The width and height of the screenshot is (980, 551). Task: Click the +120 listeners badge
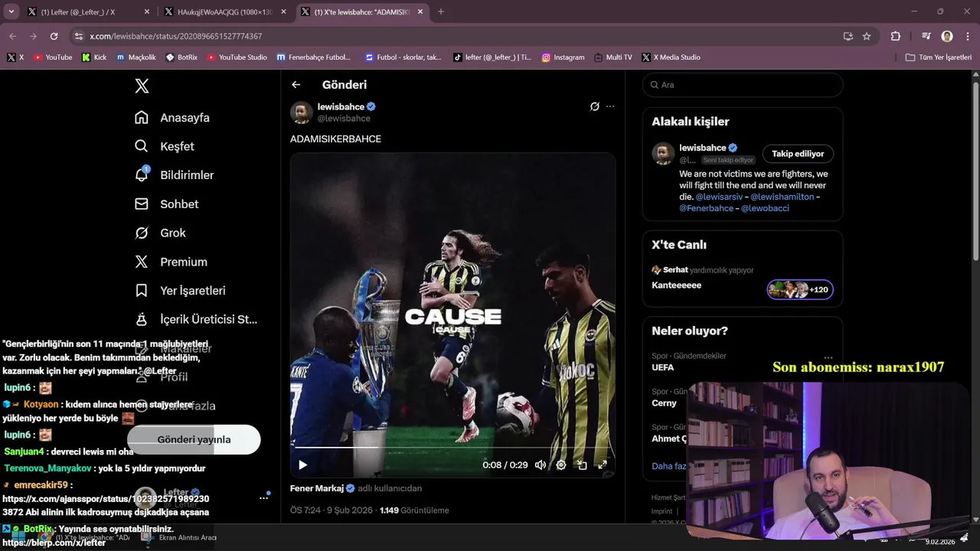(x=800, y=289)
